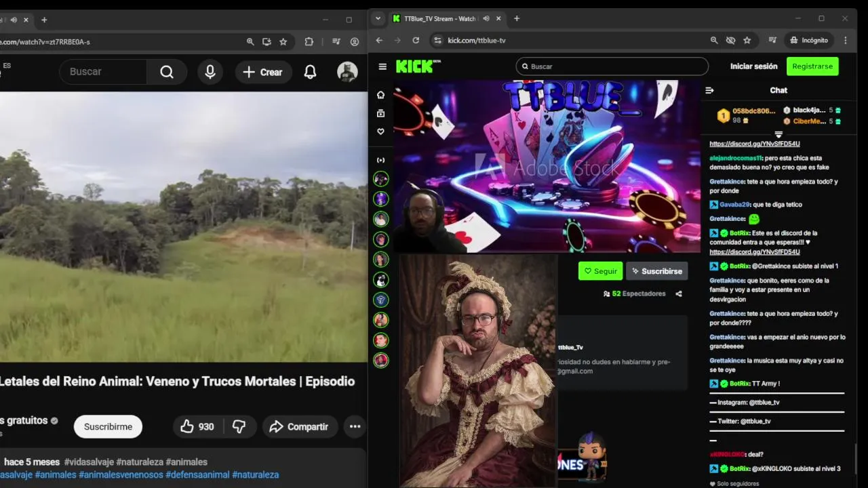Bookmark the Kick page with star icon

click(747, 41)
